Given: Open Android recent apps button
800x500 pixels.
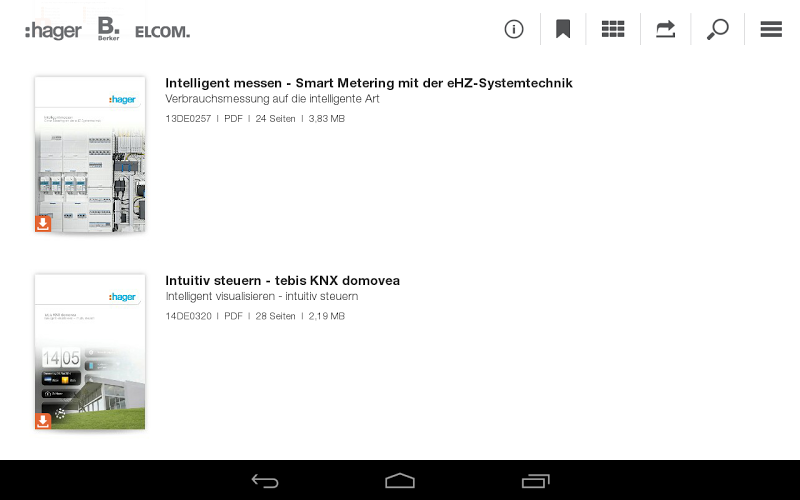Looking at the screenshot, I should click(x=536, y=481).
